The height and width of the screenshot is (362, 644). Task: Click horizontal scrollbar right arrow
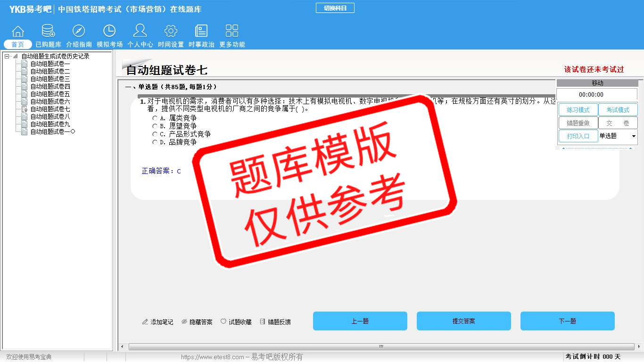coord(639,347)
